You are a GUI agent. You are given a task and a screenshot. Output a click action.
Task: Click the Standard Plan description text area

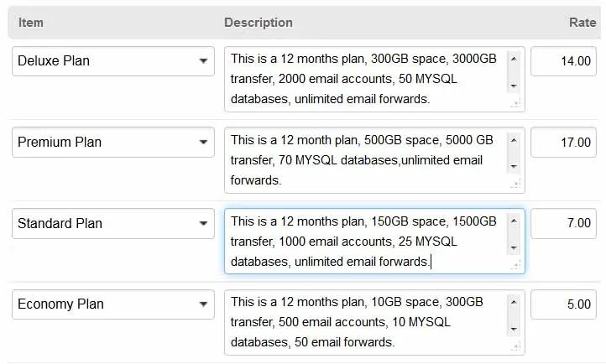367,241
